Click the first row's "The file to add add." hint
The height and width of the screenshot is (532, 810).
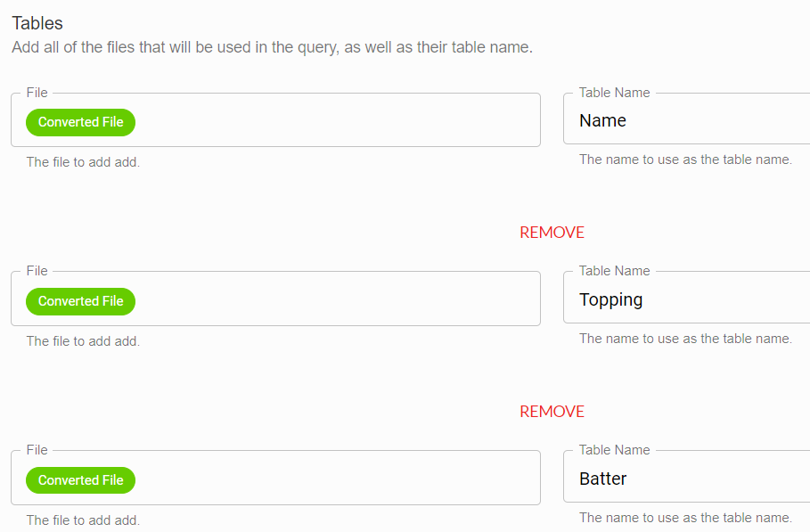click(83, 162)
